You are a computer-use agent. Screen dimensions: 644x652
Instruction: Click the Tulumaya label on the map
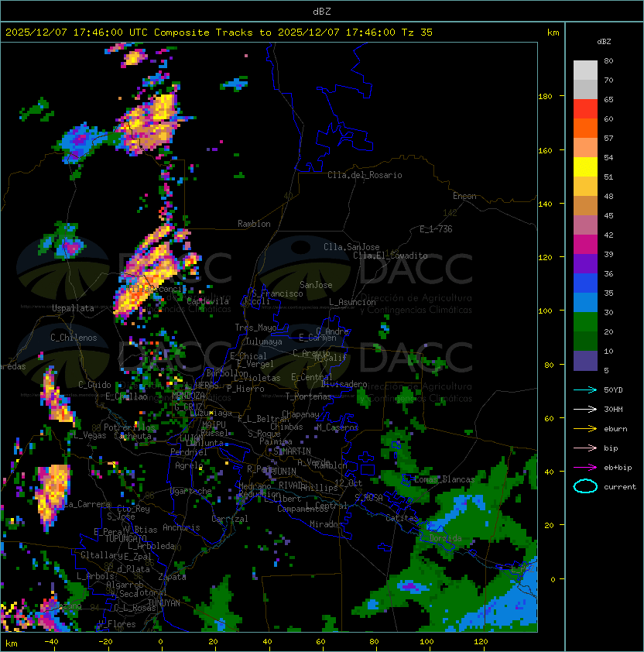[x=264, y=341]
